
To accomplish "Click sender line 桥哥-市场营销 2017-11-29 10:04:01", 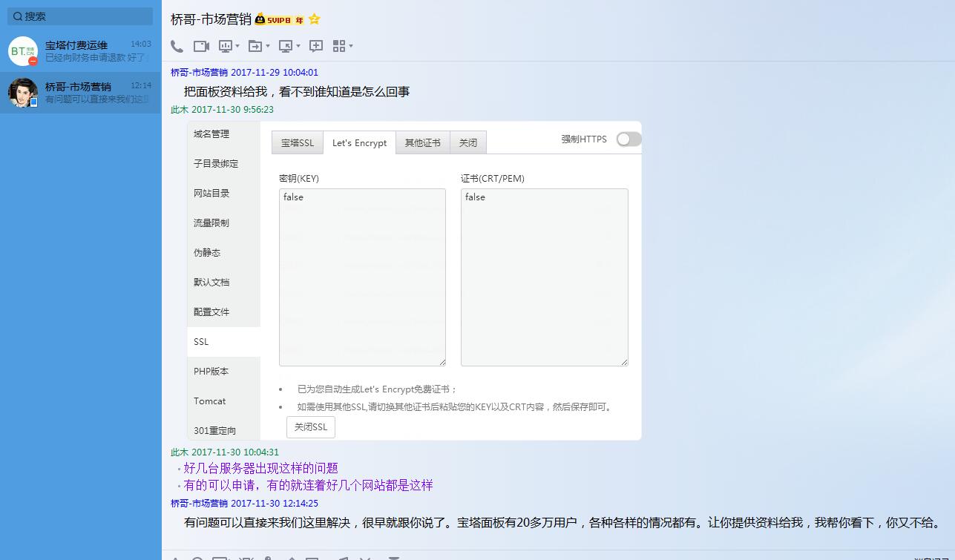I will (x=244, y=73).
